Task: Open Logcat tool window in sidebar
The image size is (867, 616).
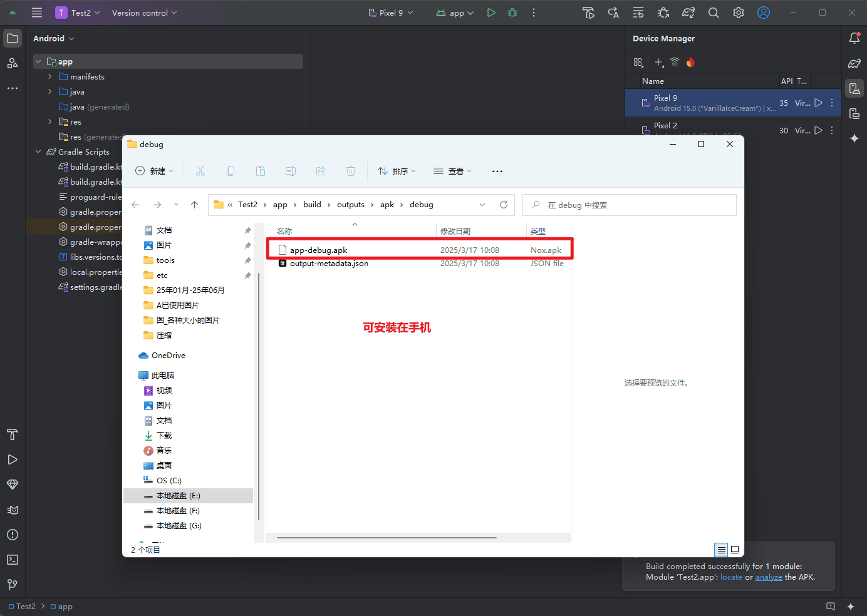Action: 13,510
